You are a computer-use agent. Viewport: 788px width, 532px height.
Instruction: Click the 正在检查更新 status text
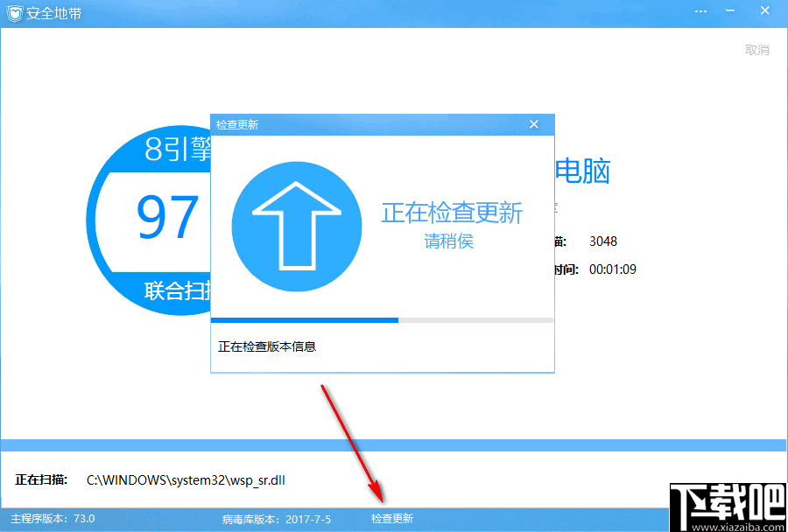point(450,213)
